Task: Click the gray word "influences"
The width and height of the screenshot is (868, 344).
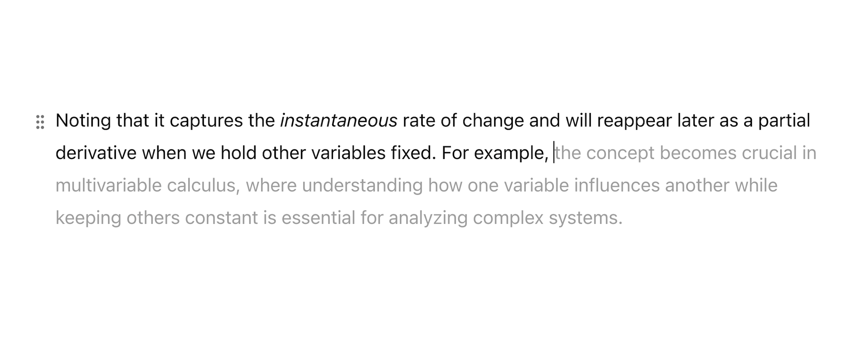Action: [x=617, y=186]
